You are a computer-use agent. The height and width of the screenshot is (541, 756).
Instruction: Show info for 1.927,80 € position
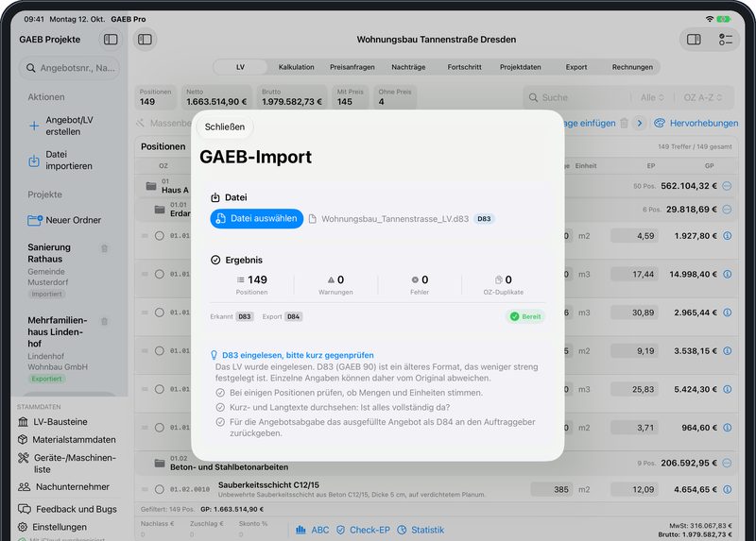pyautogui.click(x=728, y=236)
